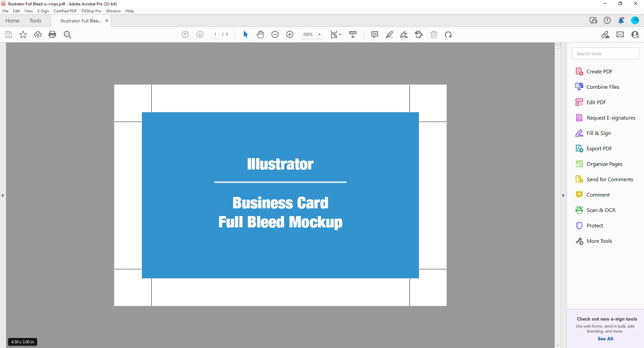
Task: Open the File menu
Action: [x=5, y=11]
